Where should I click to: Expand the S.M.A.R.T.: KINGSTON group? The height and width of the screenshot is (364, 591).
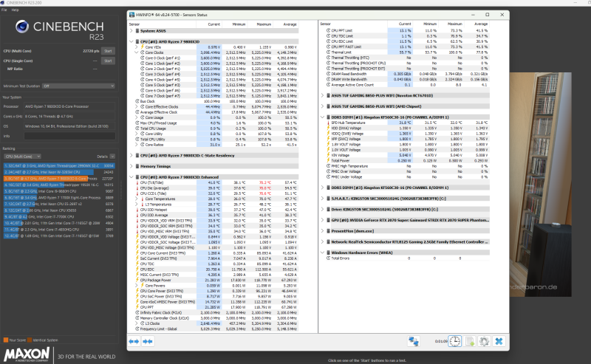coord(322,198)
